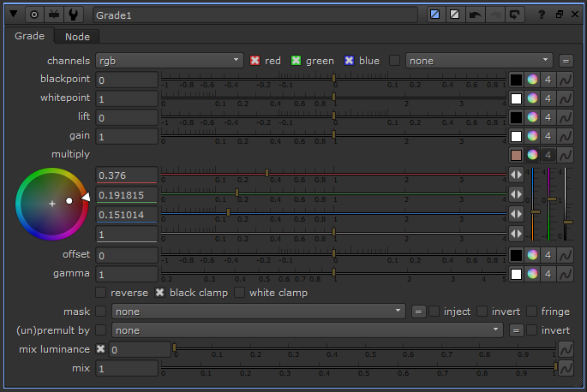Screen dimensions: 587x392
Task: Click the revert changes icon in header
Action: pos(515,15)
